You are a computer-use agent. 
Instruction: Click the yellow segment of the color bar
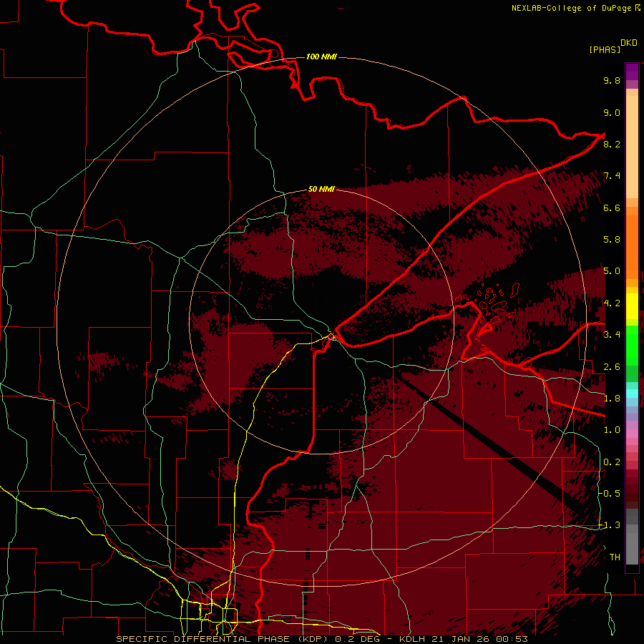[632, 306]
